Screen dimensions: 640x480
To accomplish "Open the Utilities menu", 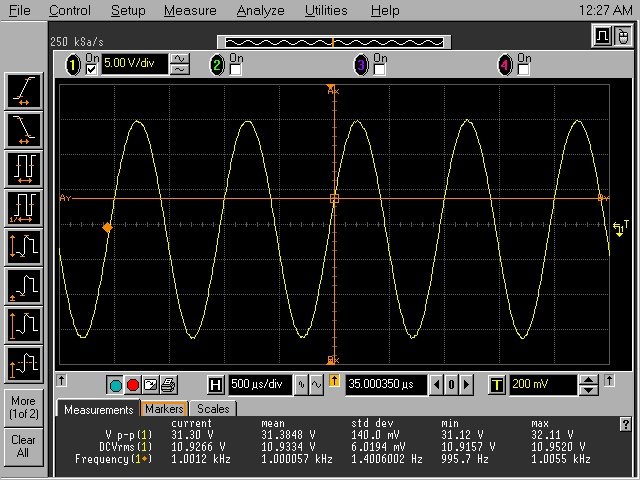I will [326, 10].
